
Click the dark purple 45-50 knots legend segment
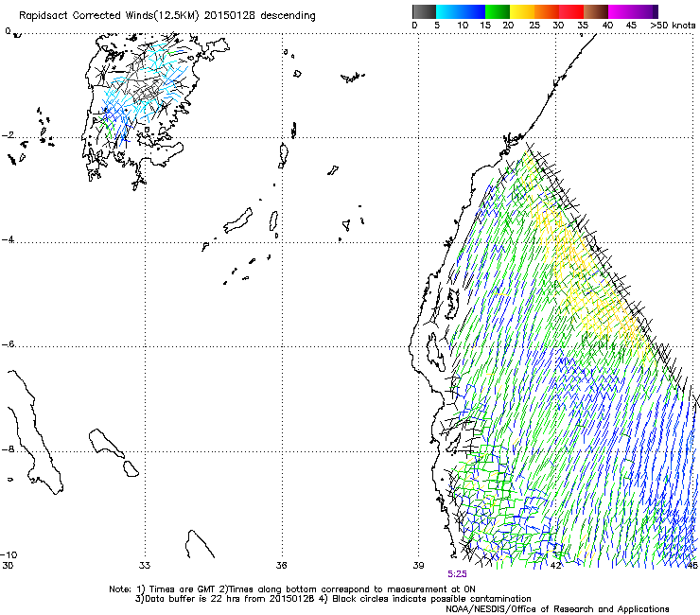(x=645, y=11)
